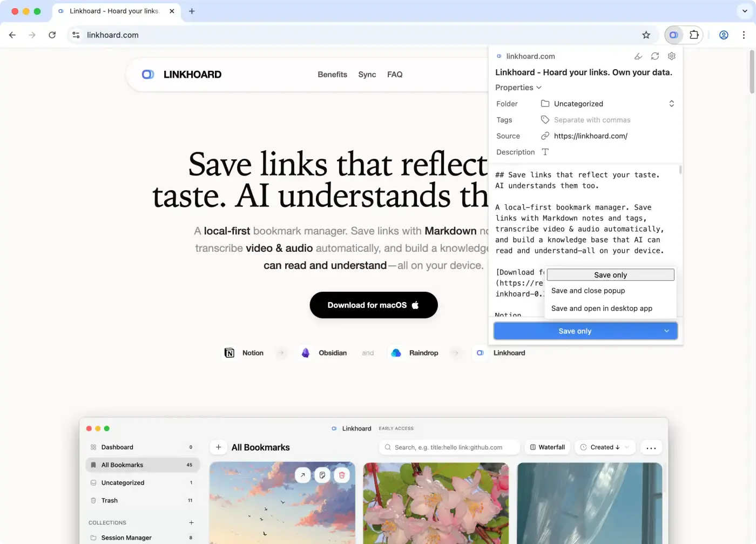Click the EARLY ACCESS label
This screenshot has height=544, width=756.
[x=396, y=428]
